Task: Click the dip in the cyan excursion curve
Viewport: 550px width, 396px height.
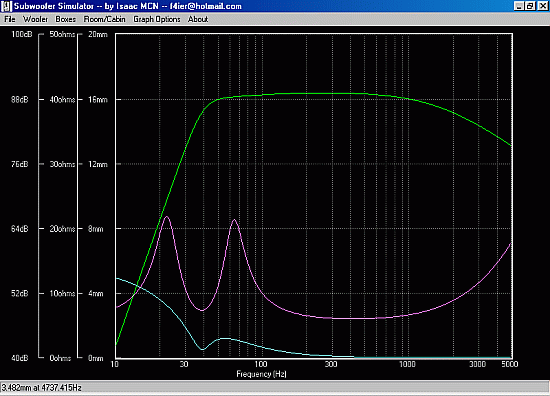Action: tap(202, 349)
